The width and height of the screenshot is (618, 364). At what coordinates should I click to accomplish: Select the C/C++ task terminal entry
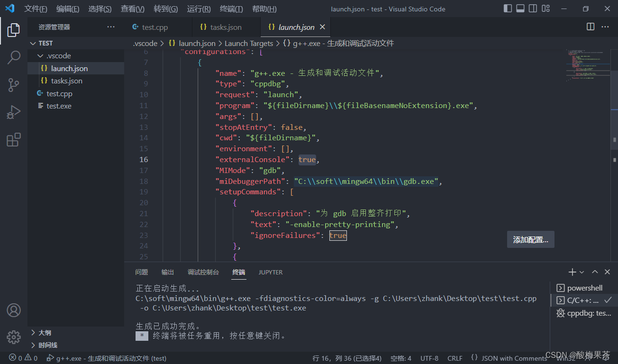pyautogui.click(x=584, y=300)
